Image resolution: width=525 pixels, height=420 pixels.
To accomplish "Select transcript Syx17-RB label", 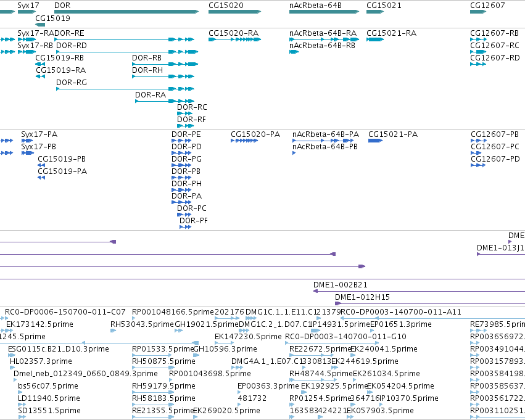I will tap(35, 46).
